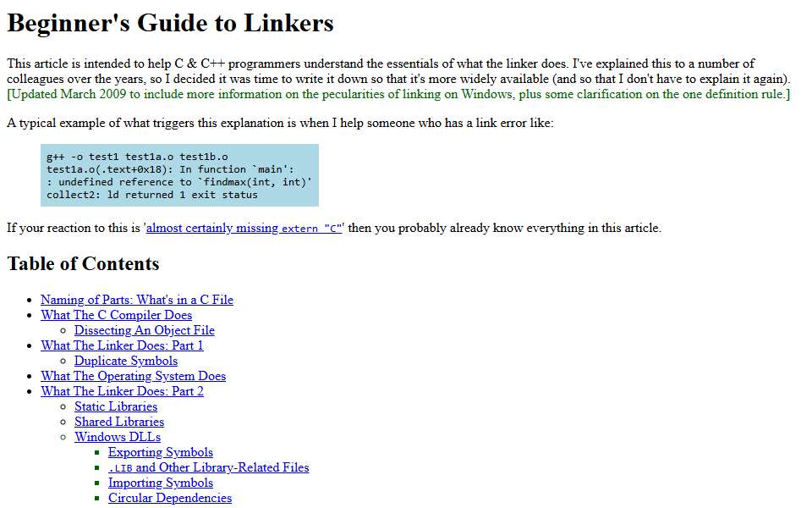Visit 'What The Operating System Does' section
Viewport: 812px width, 508px height.
pos(133,376)
